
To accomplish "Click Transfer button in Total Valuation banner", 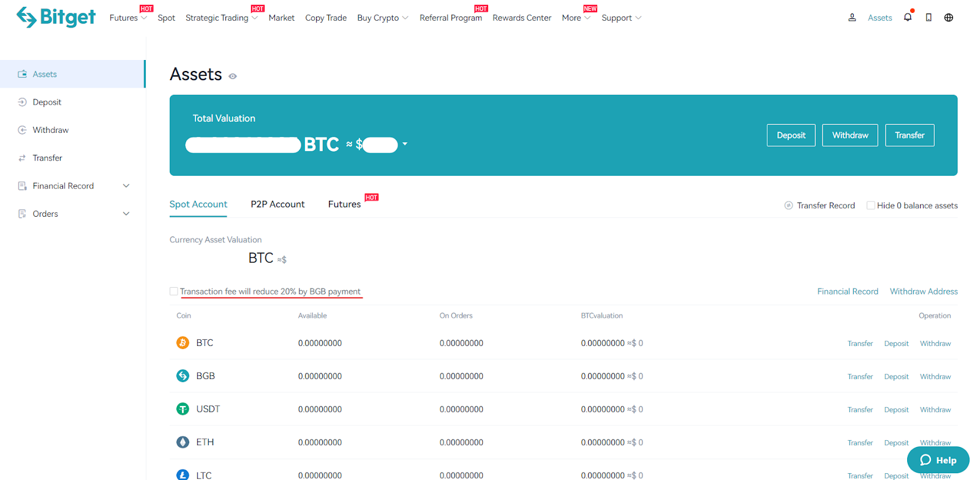I will pos(910,135).
